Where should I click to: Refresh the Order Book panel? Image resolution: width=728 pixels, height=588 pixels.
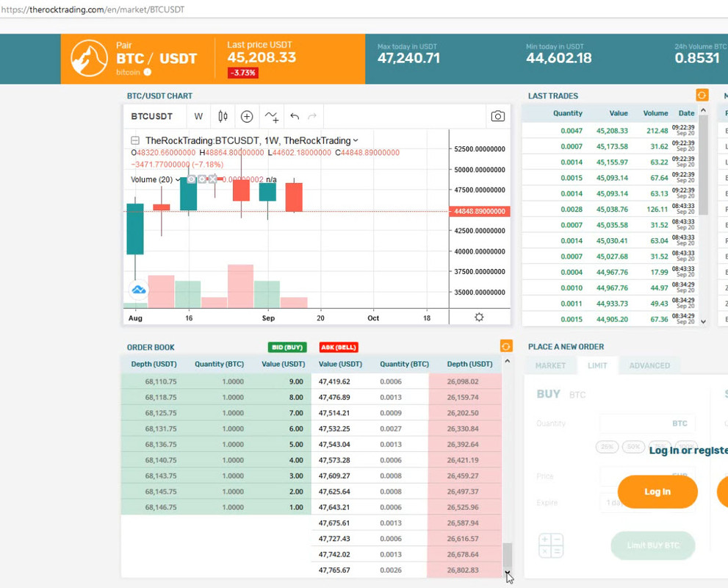(x=506, y=345)
